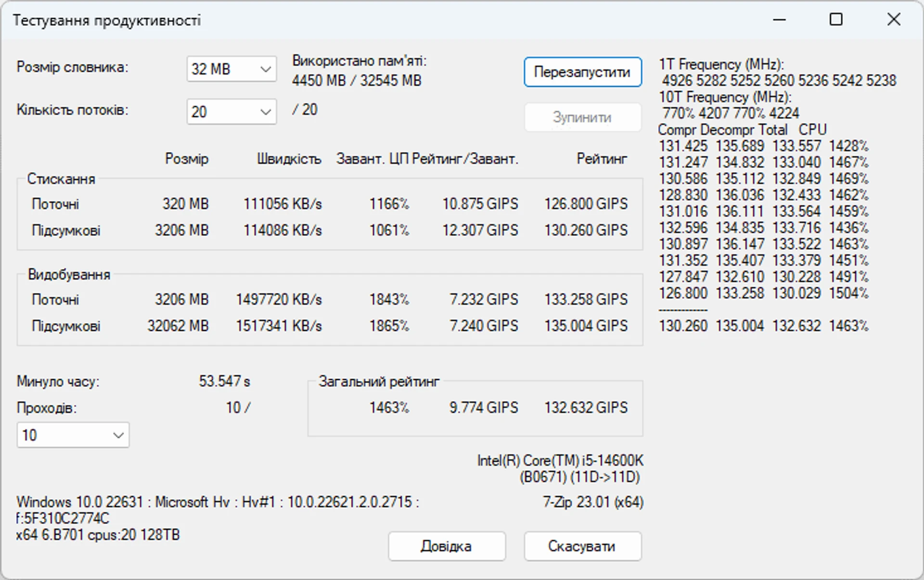924x580 pixels.
Task: Click memory usage 4450 MB / 32545 MB
Action: [357, 80]
